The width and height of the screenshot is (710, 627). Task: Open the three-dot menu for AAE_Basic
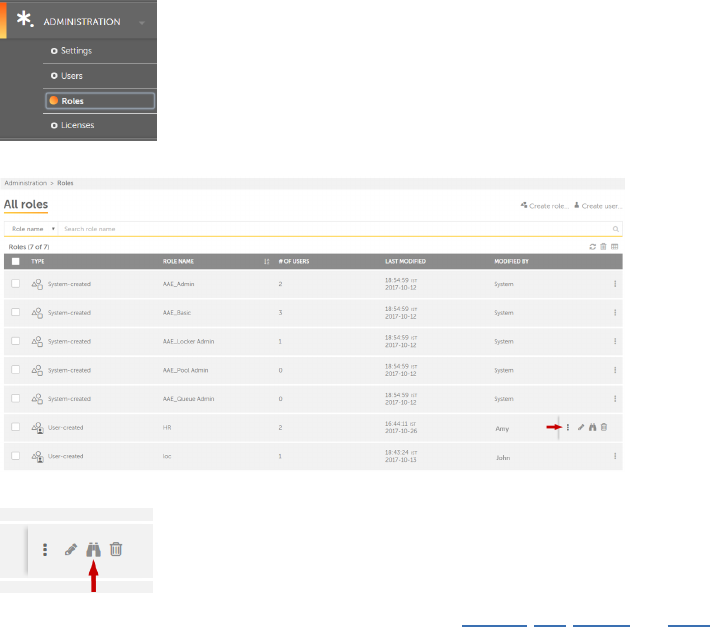615,312
